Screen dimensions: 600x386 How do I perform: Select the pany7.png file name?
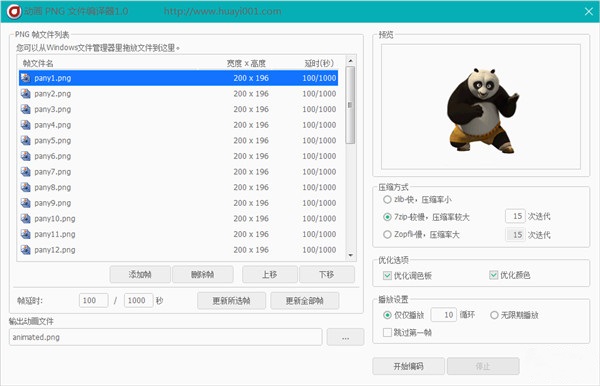pos(53,172)
